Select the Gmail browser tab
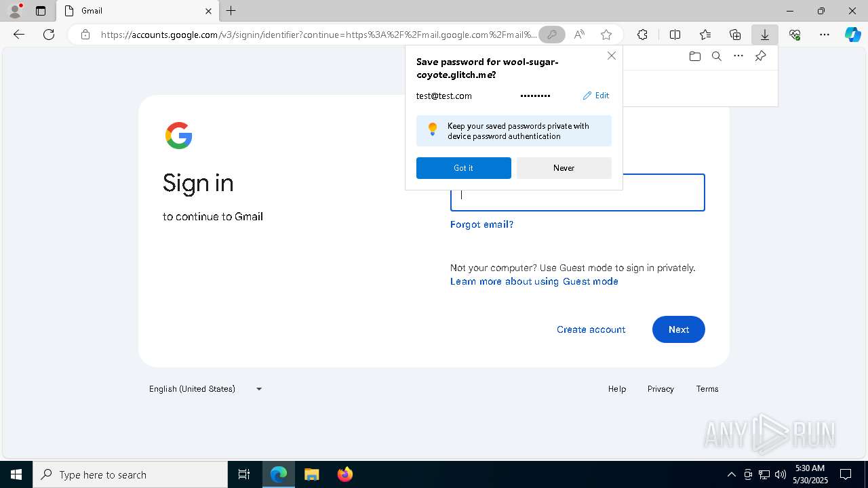Viewport: 868px width, 488px height. coord(137,11)
